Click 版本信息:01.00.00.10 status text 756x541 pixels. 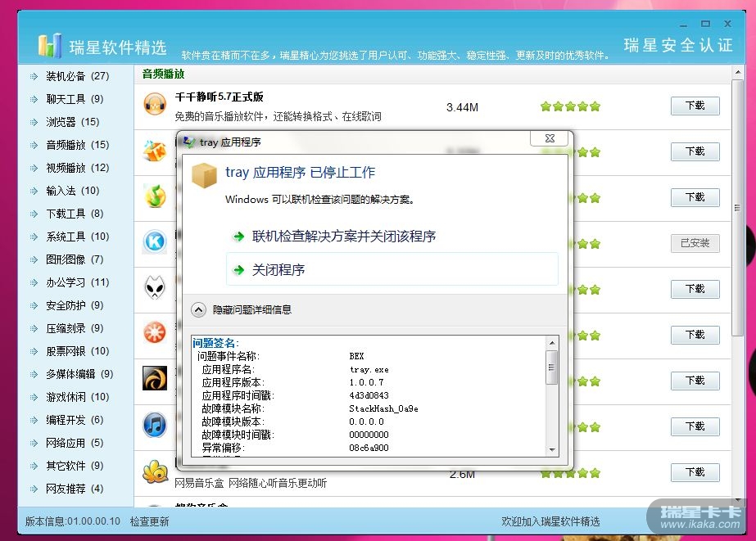[x=72, y=521]
